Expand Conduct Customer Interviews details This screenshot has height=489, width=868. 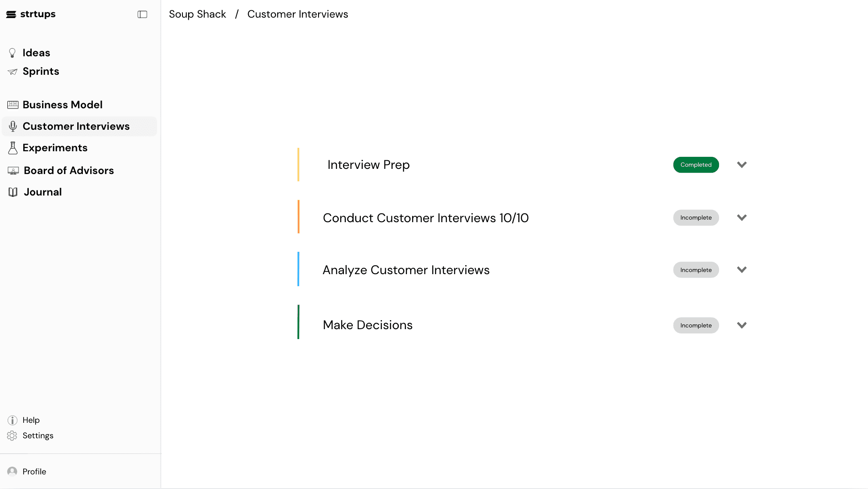(x=742, y=217)
